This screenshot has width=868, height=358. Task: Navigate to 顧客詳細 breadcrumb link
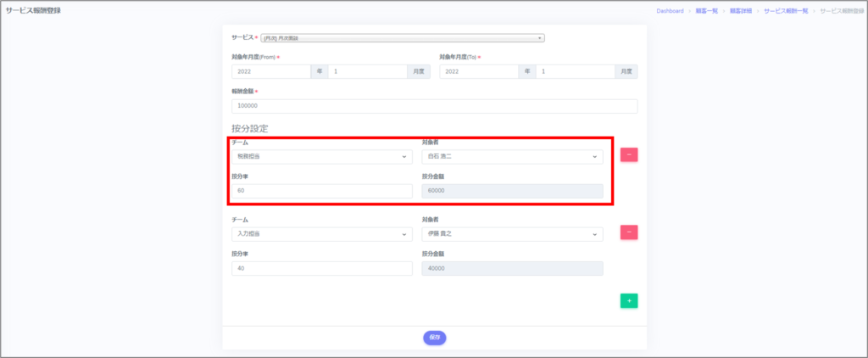[740, 11]
